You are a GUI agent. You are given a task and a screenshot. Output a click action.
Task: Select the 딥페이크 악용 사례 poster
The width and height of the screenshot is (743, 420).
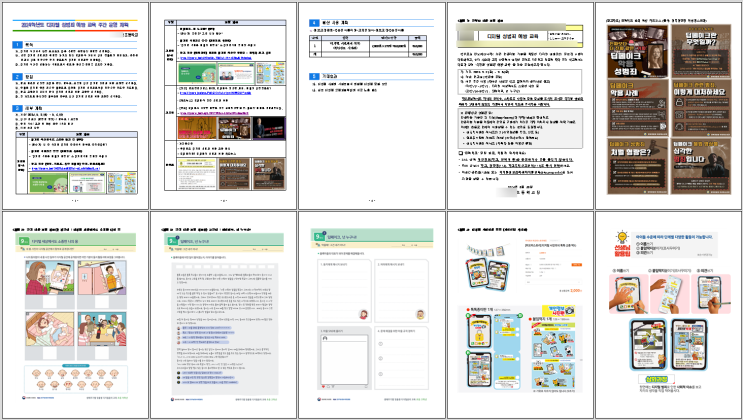tap(637, 108)
